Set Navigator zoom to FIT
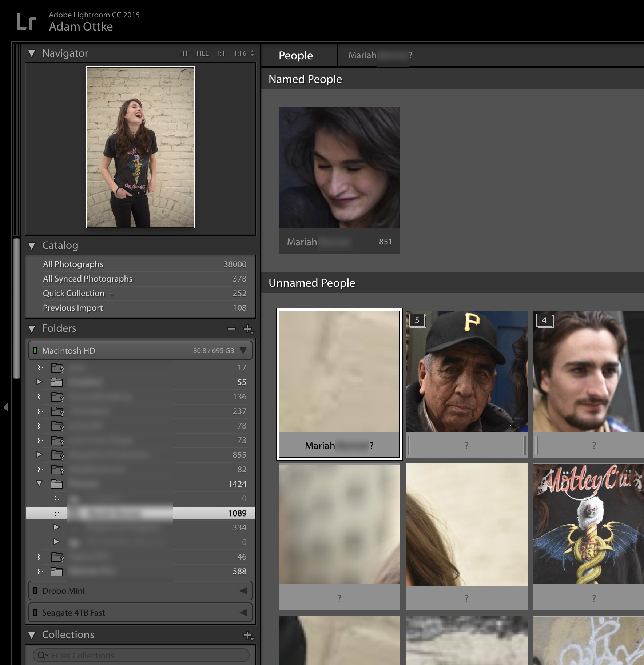 (x=184, y=53)
